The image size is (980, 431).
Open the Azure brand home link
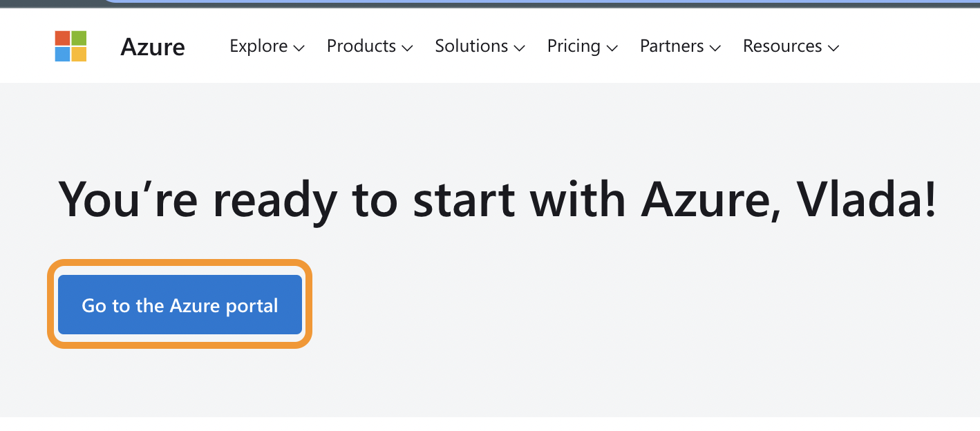pos(153,47)
